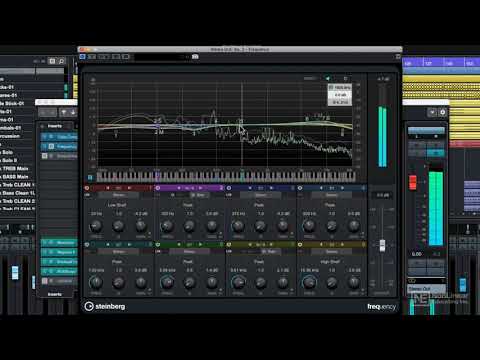Toggle purple band 2 power button

tap(158, 188)
